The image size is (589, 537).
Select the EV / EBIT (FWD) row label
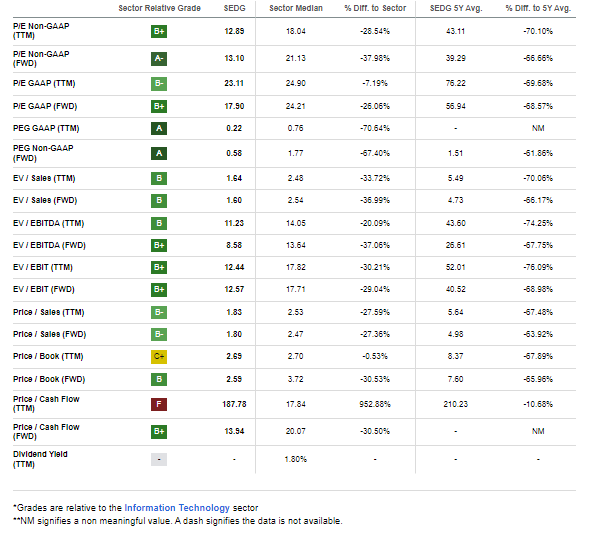(x=44, y=290)
